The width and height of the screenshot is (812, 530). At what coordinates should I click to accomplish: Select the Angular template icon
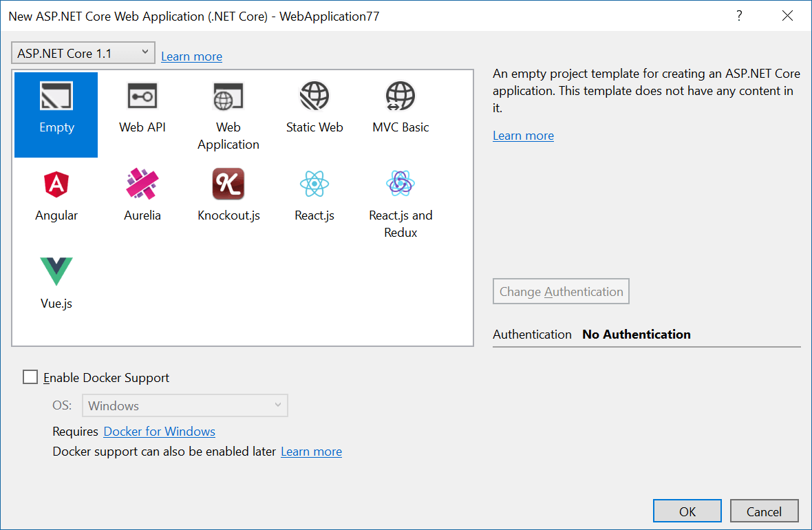pyautogui.click(x=56, y=184)
